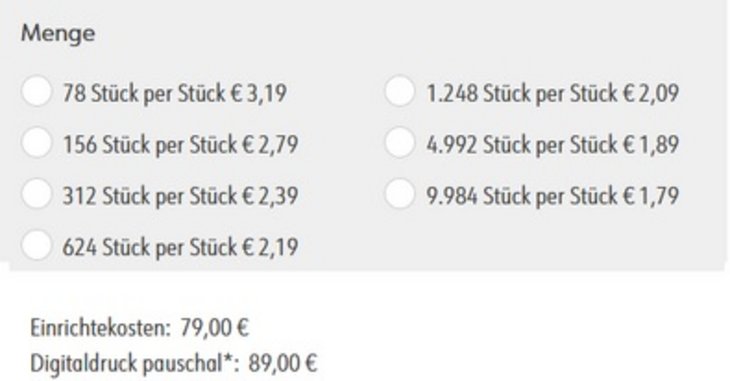Image resolution: width=730 pixels, height=381 pixels.
Task: Select the 1.248 Stück radio button
Action: pos(400,92)
